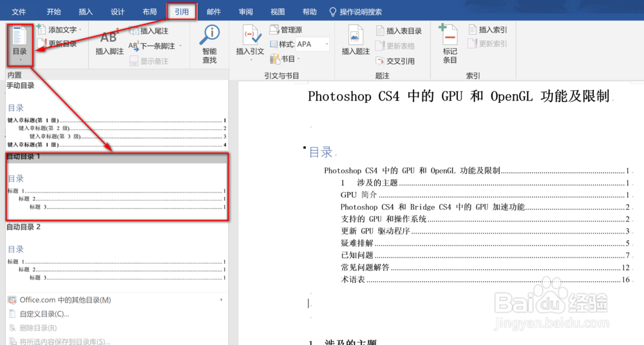Click the lightbulb 操作说明搜索 icon
The width and height of the screenshot is (644, 345).
pyautogui.click(x=333, y=12)
